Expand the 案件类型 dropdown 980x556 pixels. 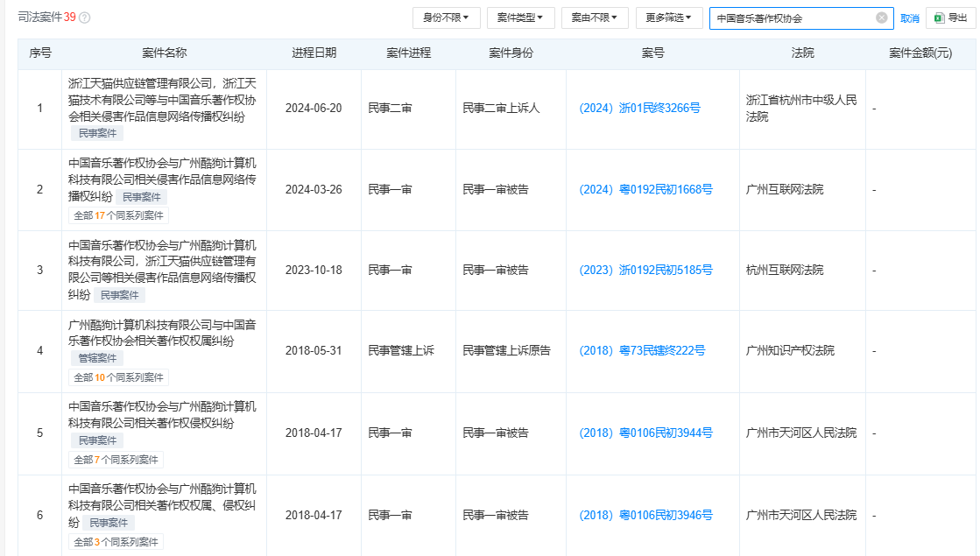(x=520, y=18)
